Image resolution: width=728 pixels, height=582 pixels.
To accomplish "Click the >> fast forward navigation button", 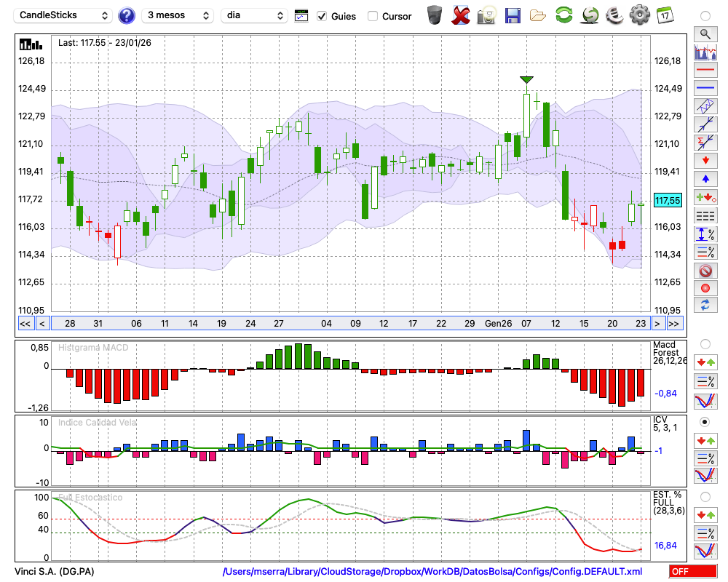I will pos(675,324).
